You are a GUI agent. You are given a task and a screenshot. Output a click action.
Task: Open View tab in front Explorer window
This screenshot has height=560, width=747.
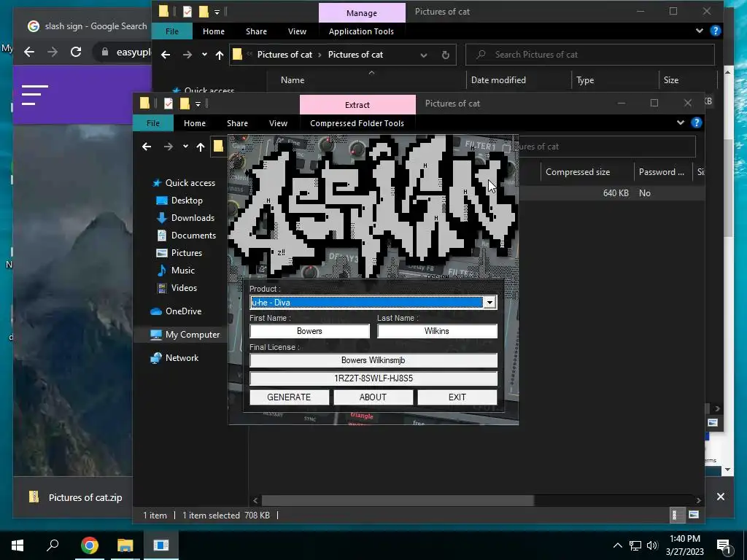tap(278, 122)
